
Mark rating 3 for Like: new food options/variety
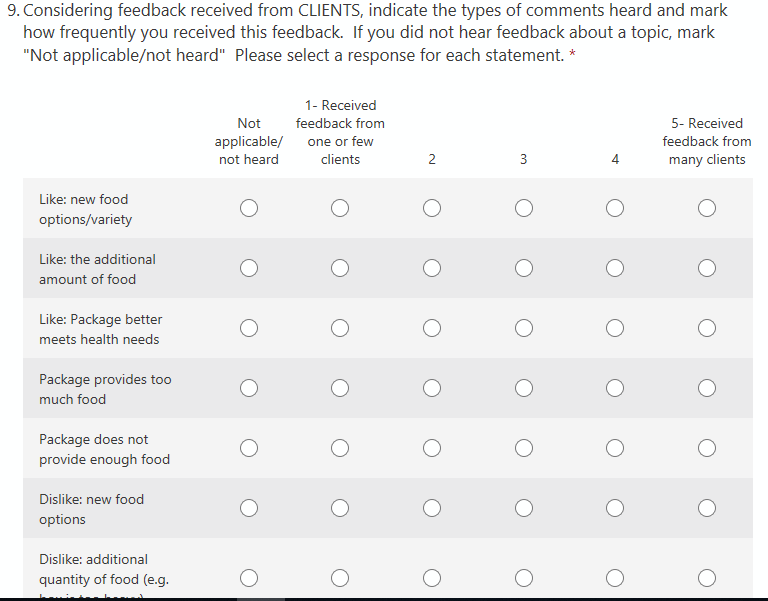tap(523, 208)
